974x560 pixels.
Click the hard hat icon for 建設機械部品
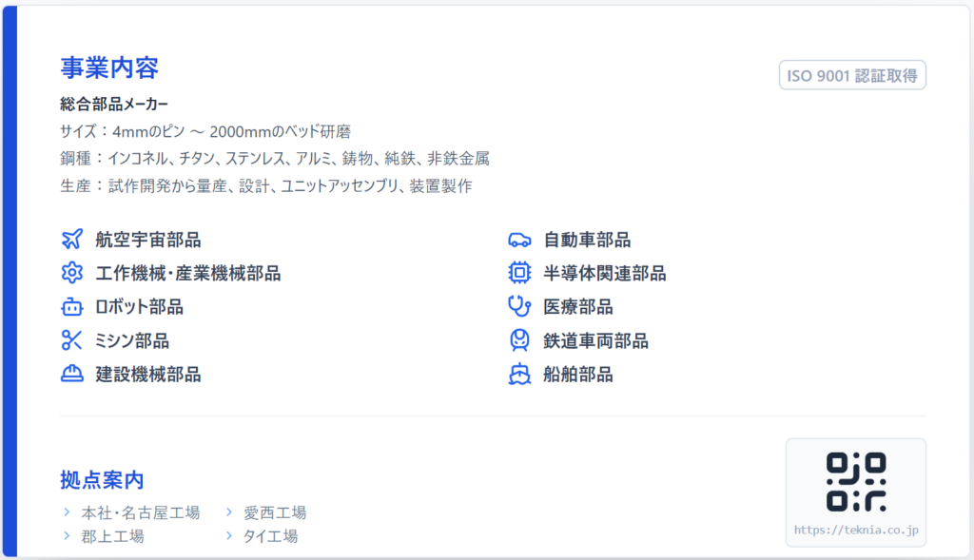click(71, 374)
